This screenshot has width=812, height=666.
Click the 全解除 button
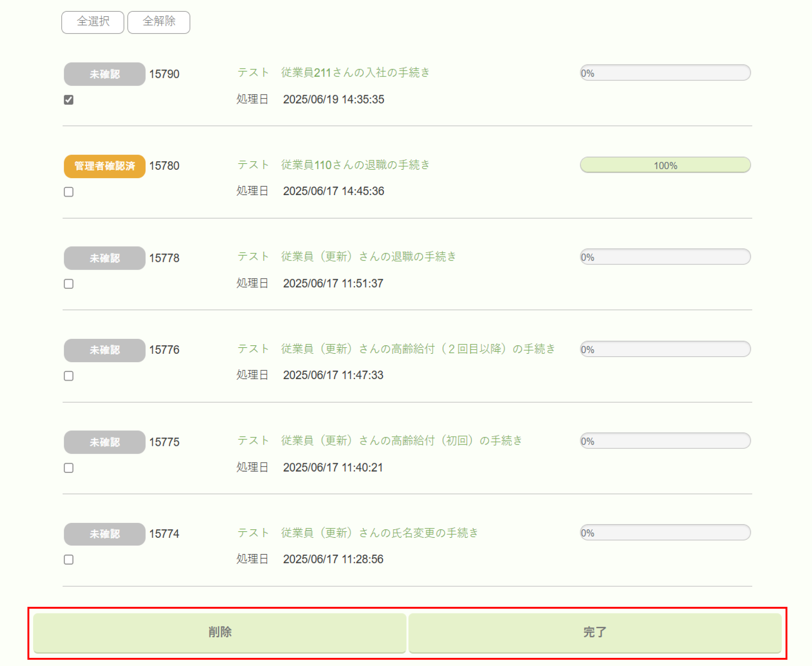pyautogui.click(x=159, y=22)
